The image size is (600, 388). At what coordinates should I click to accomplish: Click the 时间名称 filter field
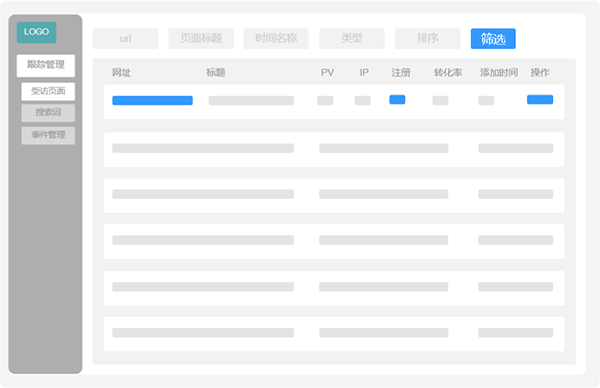[276, 39]
